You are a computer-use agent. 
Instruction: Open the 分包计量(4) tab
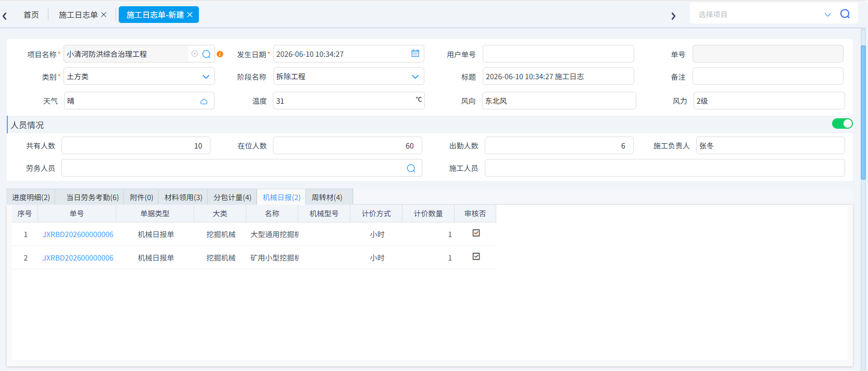tap(232, 197)
